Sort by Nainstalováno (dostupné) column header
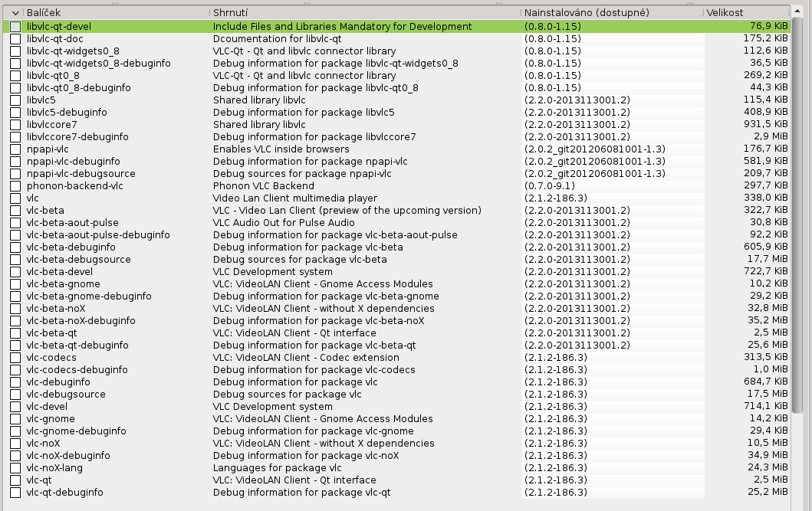Viewport: 812px width, 511px height. (x=587, y=13)
